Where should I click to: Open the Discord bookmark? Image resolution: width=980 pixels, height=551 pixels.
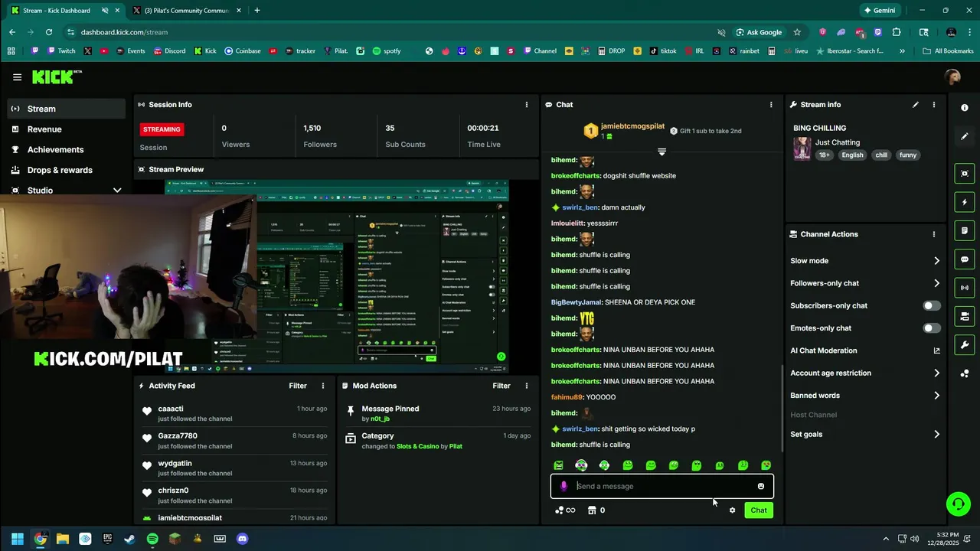pos(169,51)
